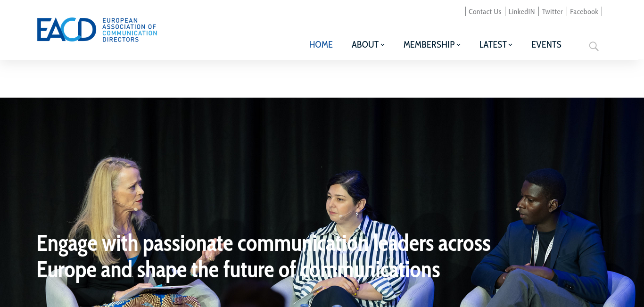
Task: Open the MEMBERSHIP menu item
Action: pyautogui.click(x=429, y=44)
